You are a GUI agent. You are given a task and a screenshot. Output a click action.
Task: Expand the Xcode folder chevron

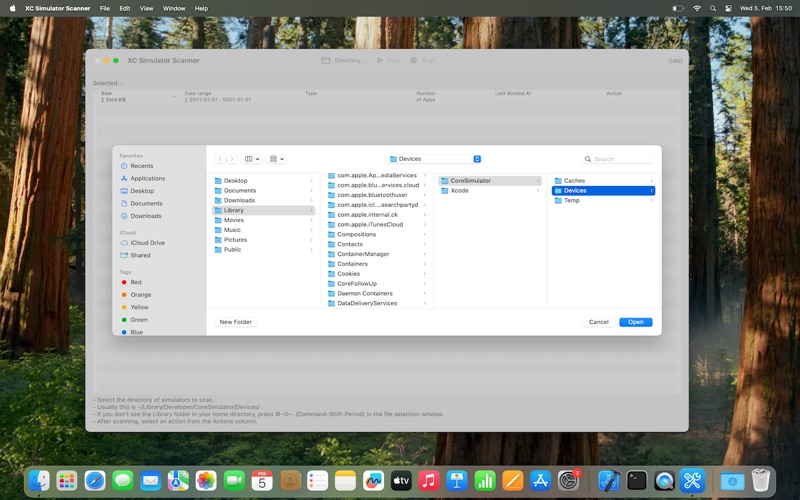[538, 191]
